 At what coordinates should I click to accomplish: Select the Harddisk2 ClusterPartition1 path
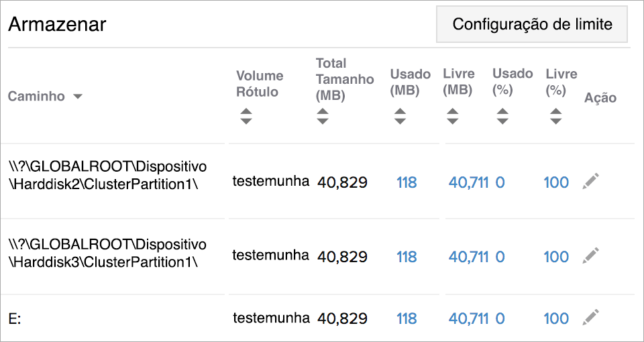107,174
